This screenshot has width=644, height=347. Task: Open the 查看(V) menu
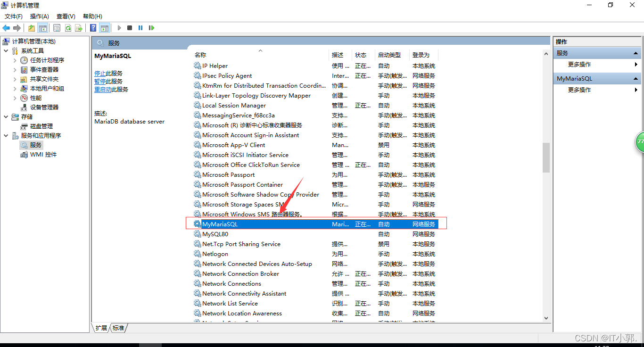66,17
